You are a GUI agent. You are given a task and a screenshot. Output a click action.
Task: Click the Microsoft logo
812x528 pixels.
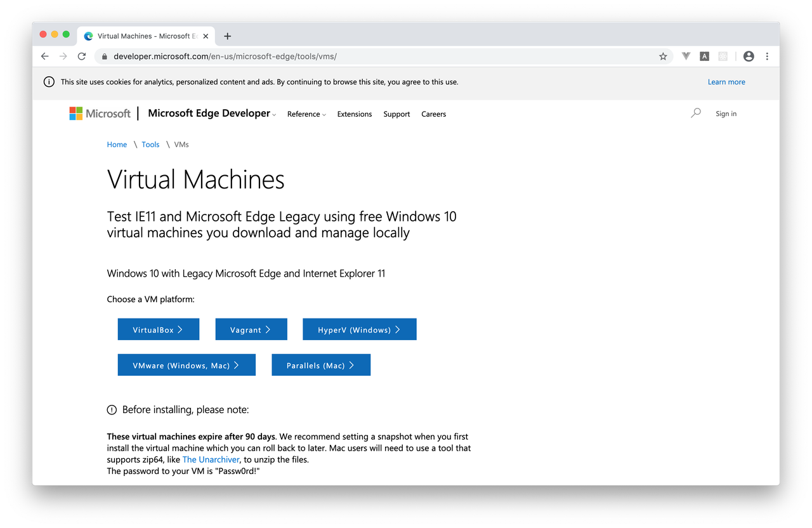point(100,114)
